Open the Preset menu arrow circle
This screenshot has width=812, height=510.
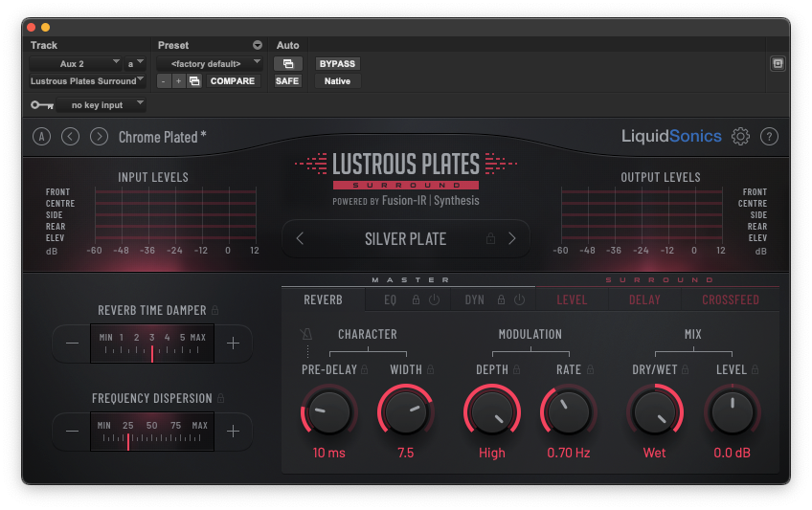pos(258,46)
